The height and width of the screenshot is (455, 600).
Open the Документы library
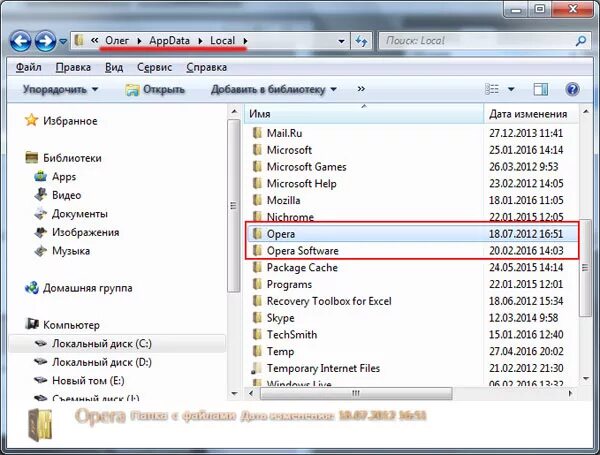tap(71, 214)
